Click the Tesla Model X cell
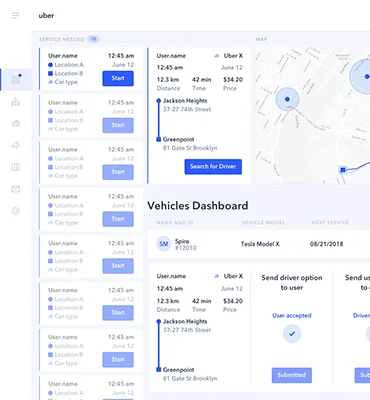 click(260, 244)
